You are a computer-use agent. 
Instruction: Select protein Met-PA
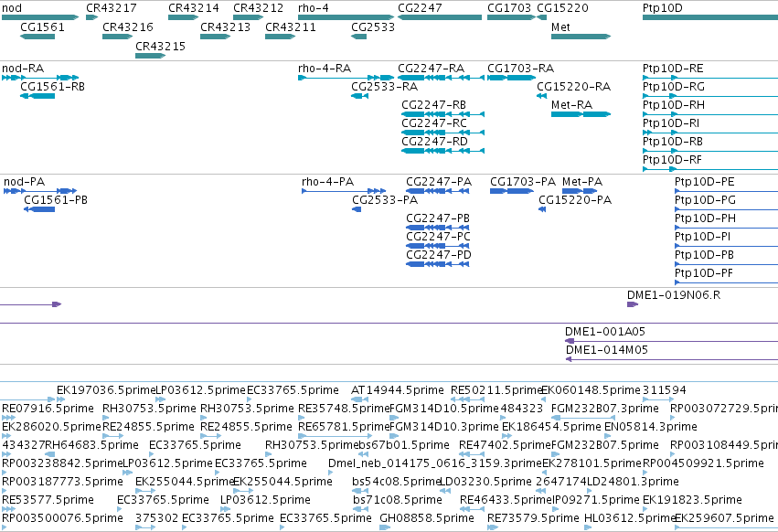(x=580, y=191)
